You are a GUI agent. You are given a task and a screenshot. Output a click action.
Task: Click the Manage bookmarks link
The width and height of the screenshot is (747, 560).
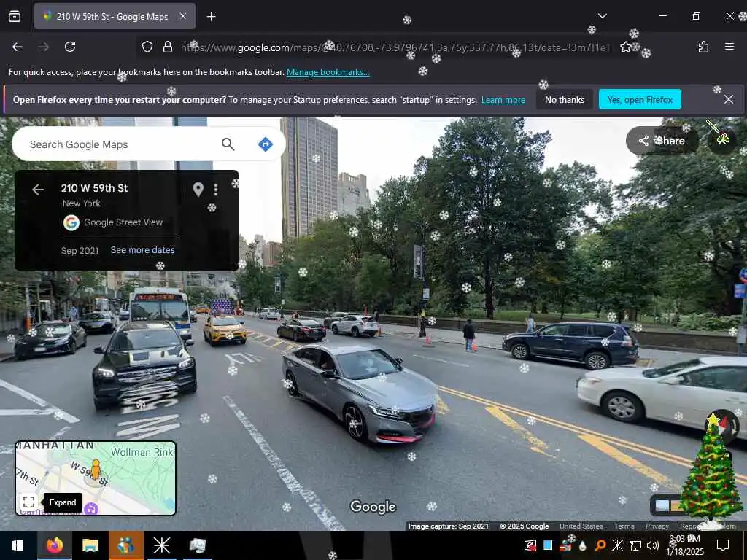click(328, 72)
